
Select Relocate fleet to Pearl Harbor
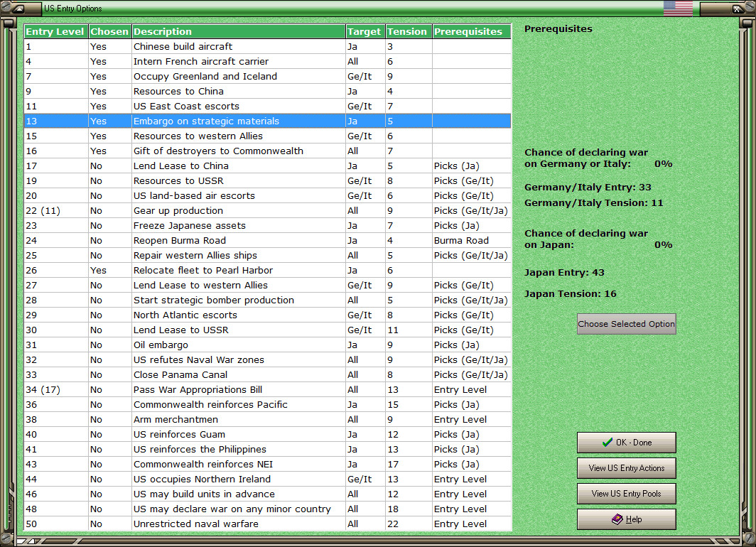pyautogui.click(x=268, y=271)
